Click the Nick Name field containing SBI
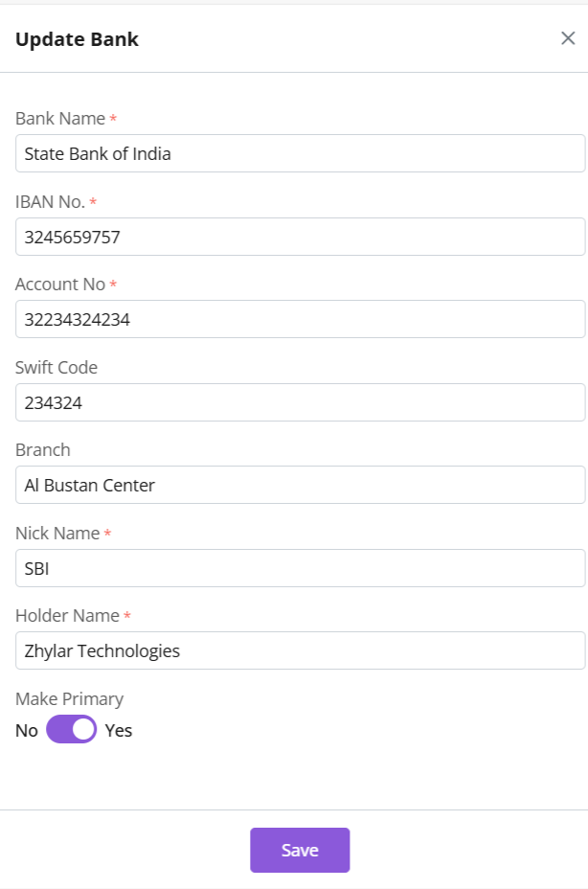Screen dimensions: 588x889 click(300, 568)
